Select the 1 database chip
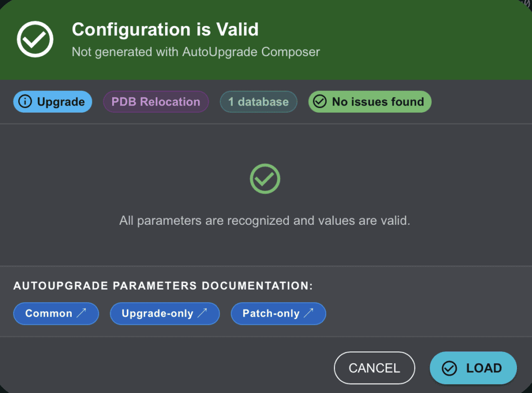This screenshot has width=532, height=393. [258, 102]
